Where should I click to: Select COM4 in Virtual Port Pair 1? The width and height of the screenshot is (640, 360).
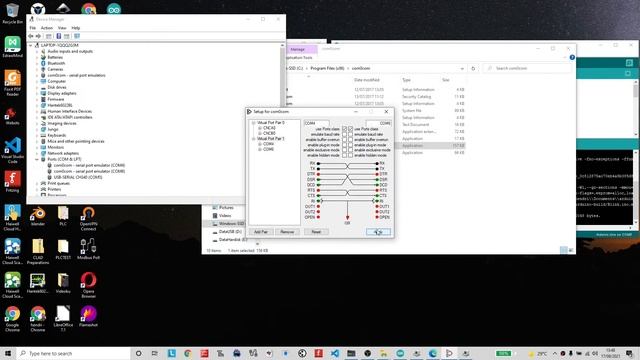(268, 144)
